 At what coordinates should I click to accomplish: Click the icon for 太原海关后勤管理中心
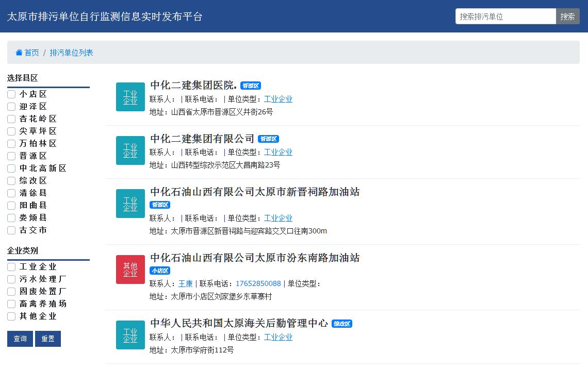coord(130,335)
